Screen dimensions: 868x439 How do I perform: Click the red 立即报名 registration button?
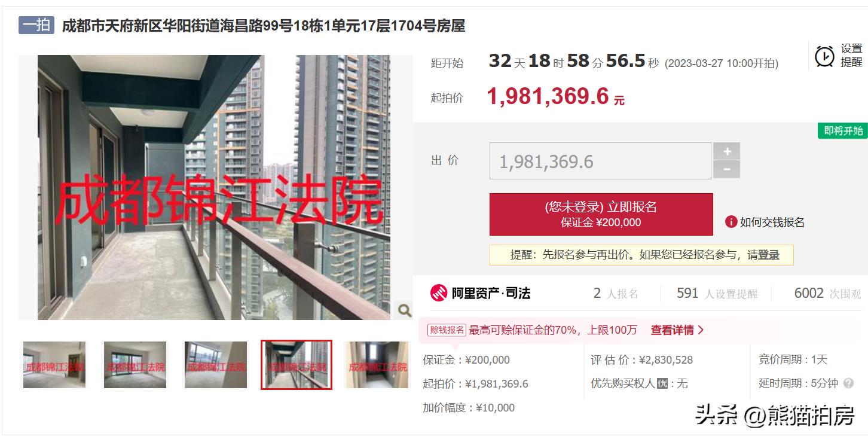(601, 214)
